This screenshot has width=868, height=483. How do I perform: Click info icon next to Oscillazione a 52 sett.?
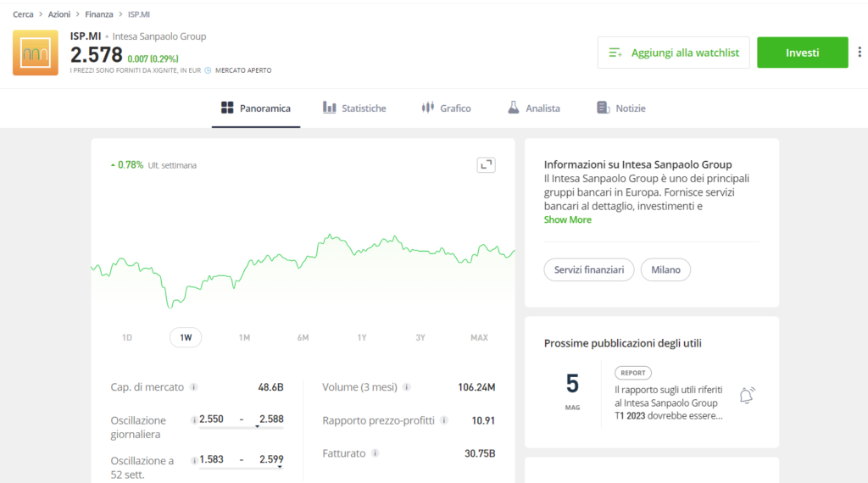(194, 460)
